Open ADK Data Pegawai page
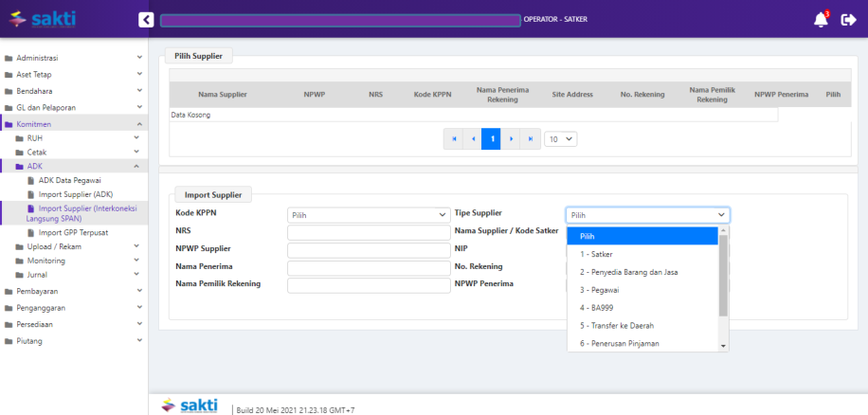This screenshot has height=415, width=868. (x=69, y=180)
